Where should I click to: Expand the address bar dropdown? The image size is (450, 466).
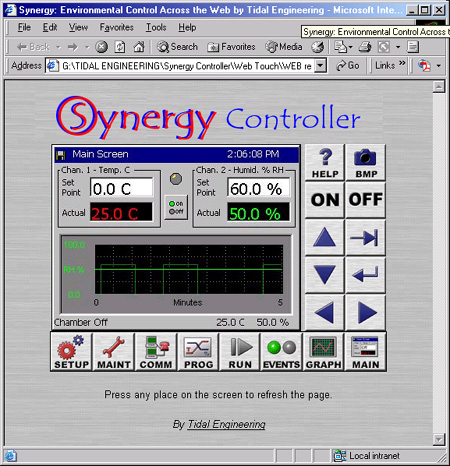pyautogui.click(x=320, y=66)
